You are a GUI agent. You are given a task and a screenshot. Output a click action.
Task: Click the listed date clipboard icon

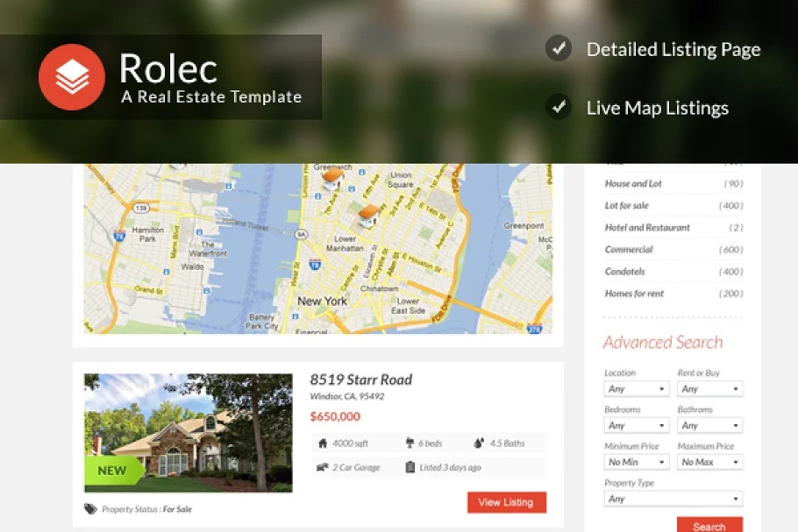(x=410, y=467)
